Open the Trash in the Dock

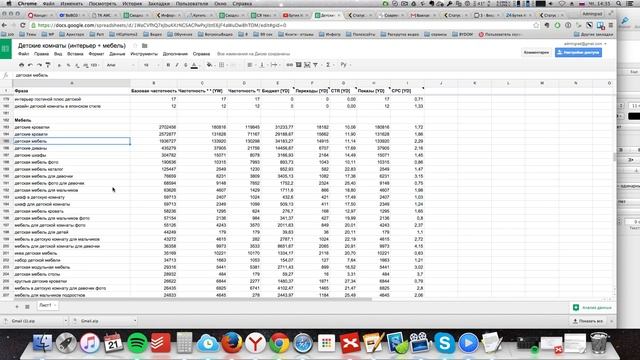click(599, 343)
